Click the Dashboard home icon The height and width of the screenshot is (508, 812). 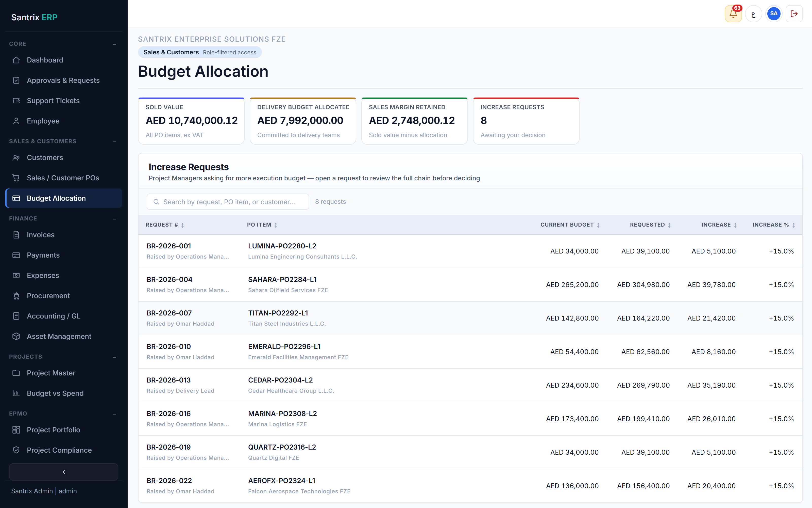[x=16, y=60]
